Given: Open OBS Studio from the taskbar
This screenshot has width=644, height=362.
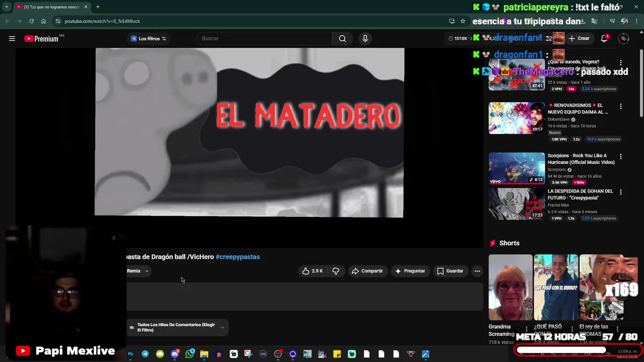Looking at the screenshot, I should 278,354.
